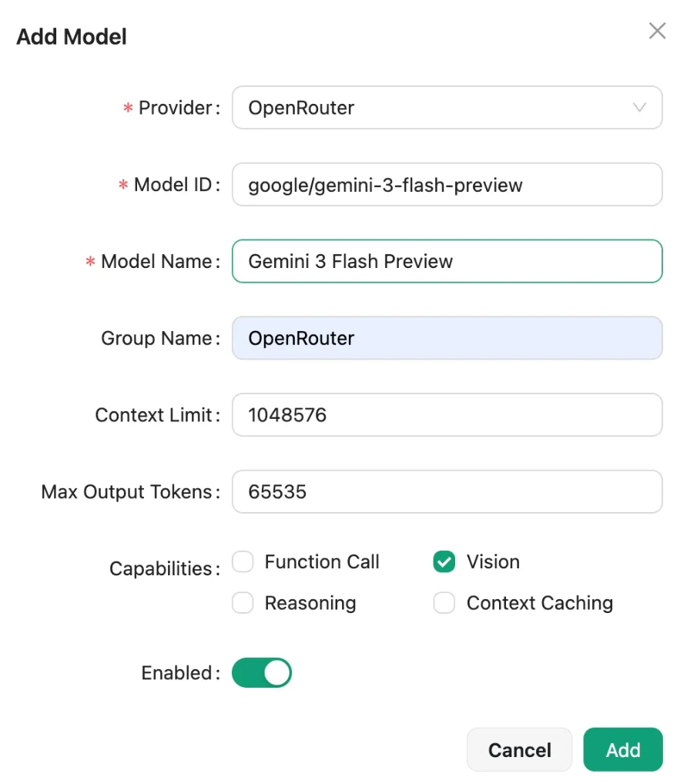Click the Max Output Tokens label

click(126, 492)
